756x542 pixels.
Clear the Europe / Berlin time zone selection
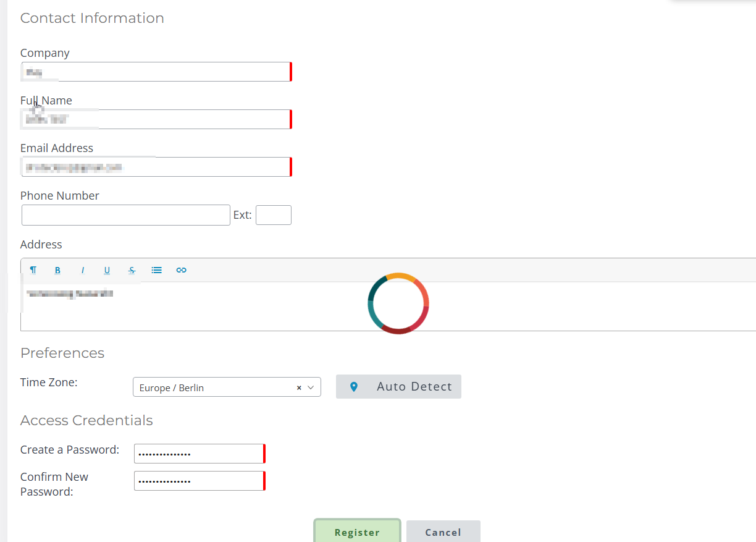299,387
